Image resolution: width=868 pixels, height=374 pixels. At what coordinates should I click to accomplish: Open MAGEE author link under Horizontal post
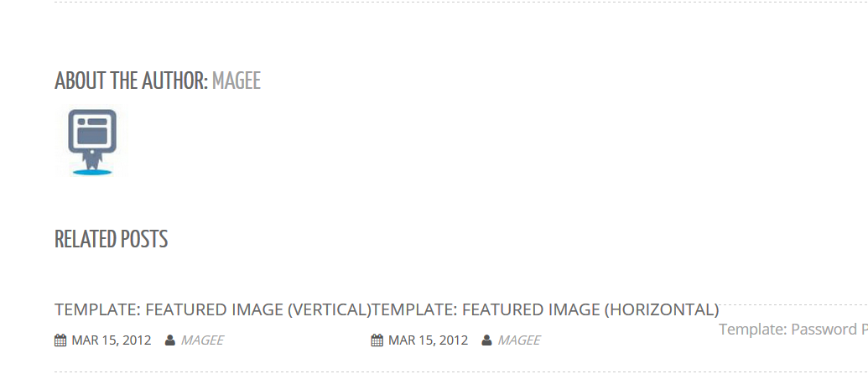[518, 340]
